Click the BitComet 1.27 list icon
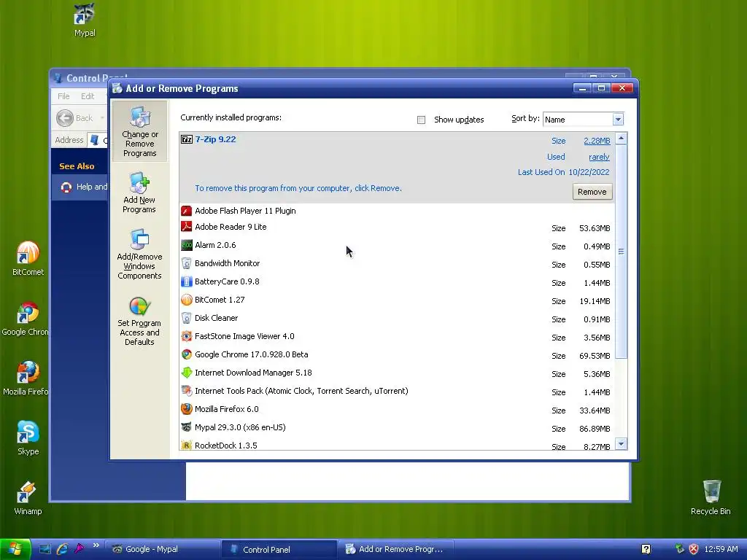 click(x=187, y=300)
